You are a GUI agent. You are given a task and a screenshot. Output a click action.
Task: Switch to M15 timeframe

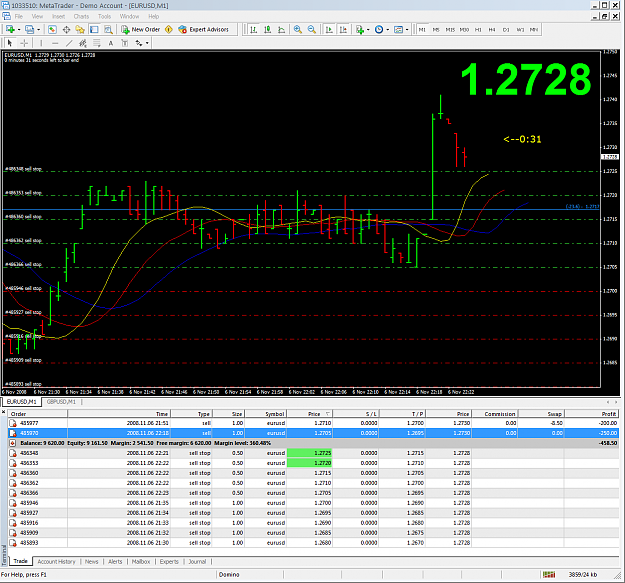(x=450, y=29)
